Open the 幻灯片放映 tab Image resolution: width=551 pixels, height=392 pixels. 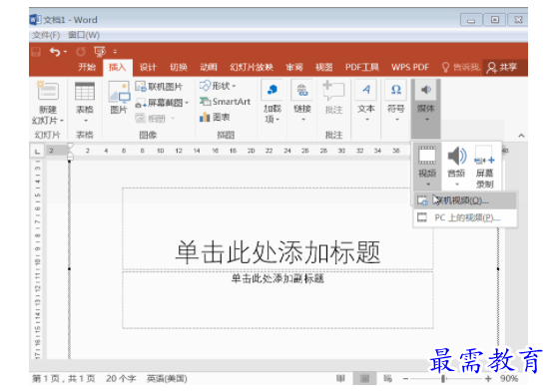tap(252, 67)
